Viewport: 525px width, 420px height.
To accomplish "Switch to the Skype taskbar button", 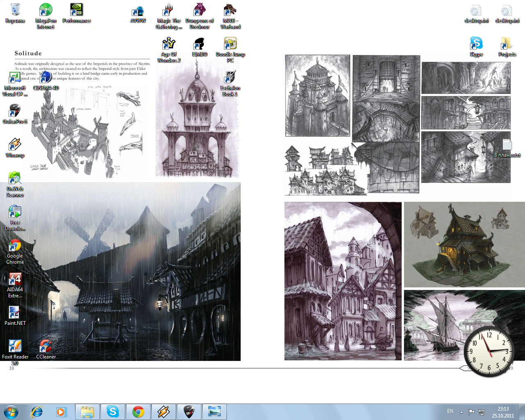I will [113, 411].
